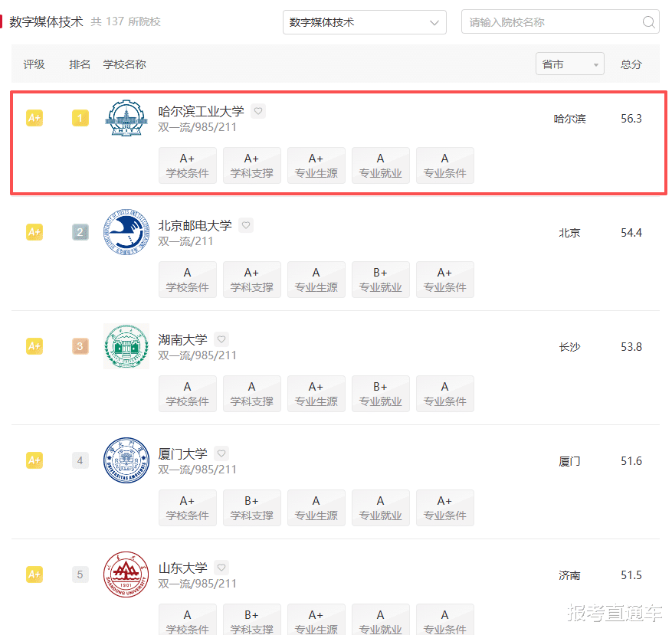Favorite 山东大学 with the heart icon

[x=221, y=568]
